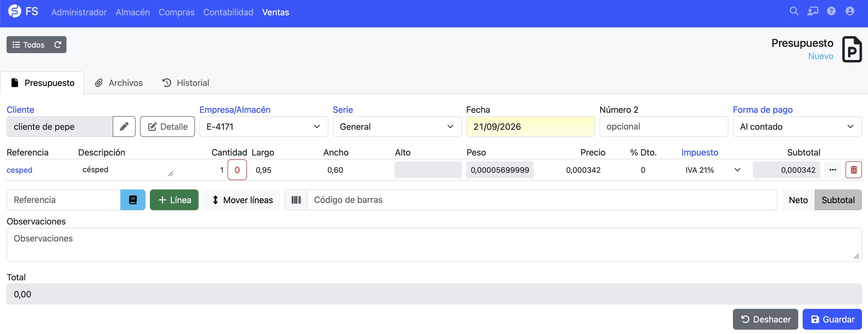Click the Total field 0,00
The height and width of the screenshot is (334, 868).
tap(434, 294)
